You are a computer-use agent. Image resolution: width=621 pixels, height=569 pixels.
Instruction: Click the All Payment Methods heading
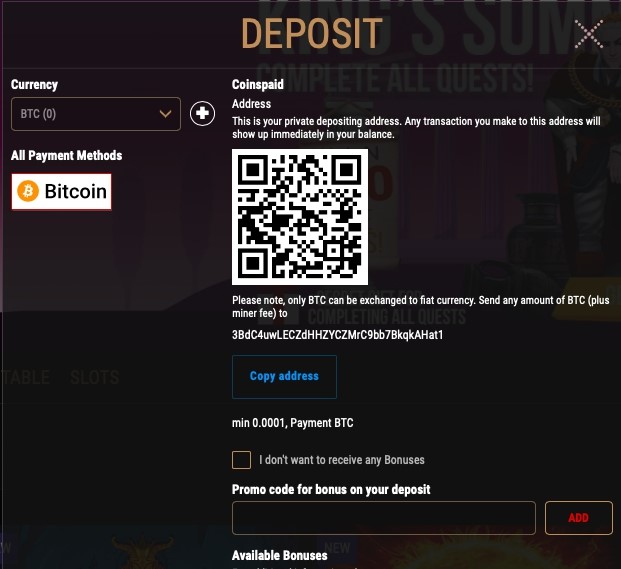coord(67,156)
